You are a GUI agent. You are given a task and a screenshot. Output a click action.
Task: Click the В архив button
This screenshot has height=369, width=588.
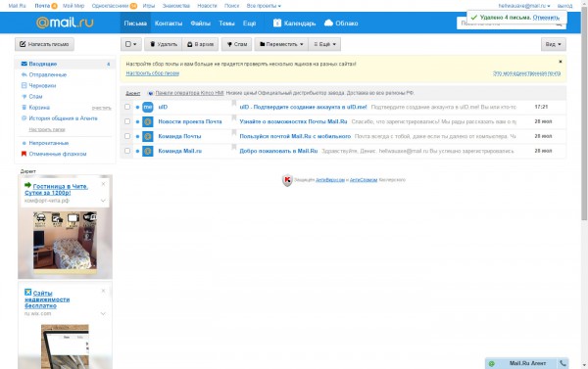[x=200, y=44]
